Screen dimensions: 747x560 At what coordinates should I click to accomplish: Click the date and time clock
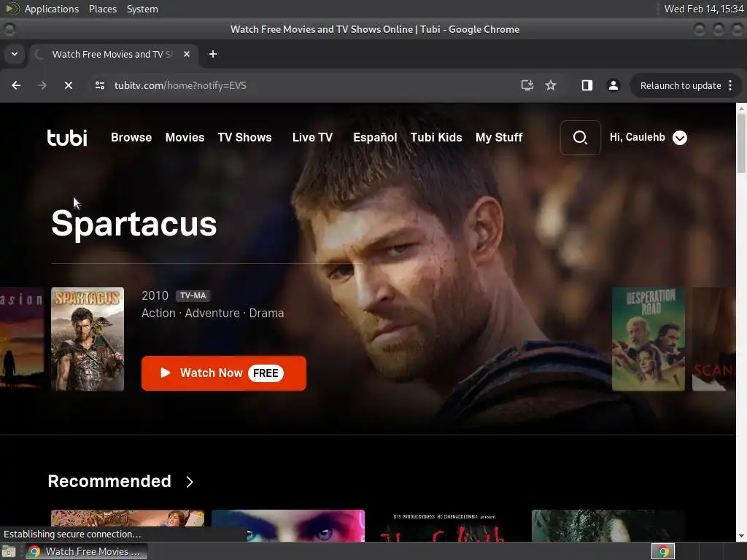(x=704, y=9)
